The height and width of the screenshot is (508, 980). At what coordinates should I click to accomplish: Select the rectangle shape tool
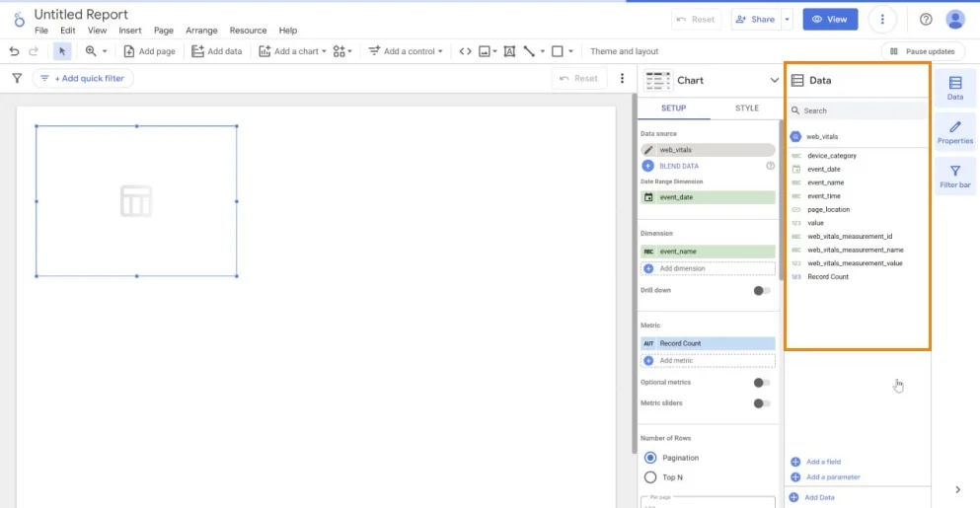(558, 51)
